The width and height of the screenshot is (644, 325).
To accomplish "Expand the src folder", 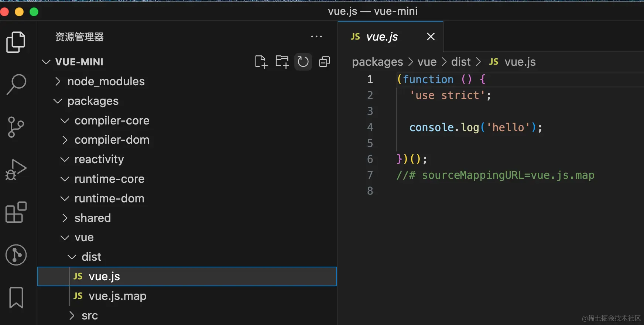I will [x=72, y=316].
